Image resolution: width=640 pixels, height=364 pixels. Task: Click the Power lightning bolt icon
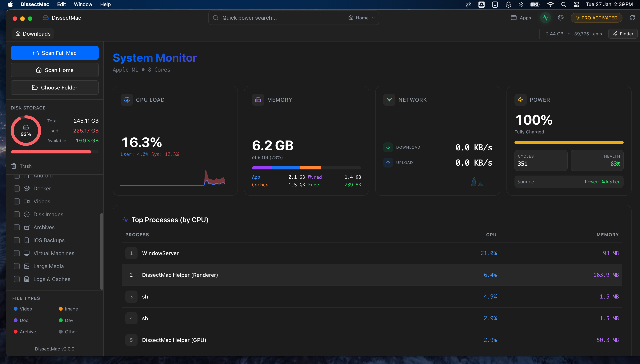[x=520, y=100]
